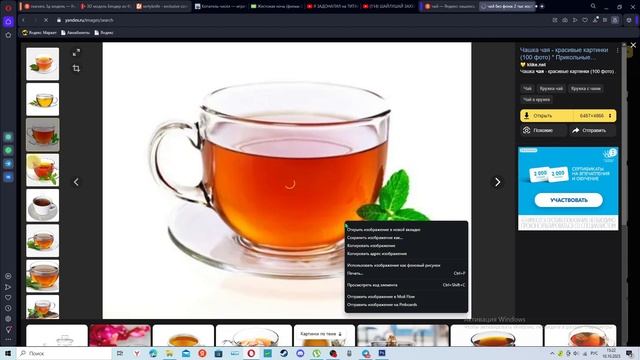Open the fullscreen expand icon in the viewer
640x360 pixels.
[76, 53]
